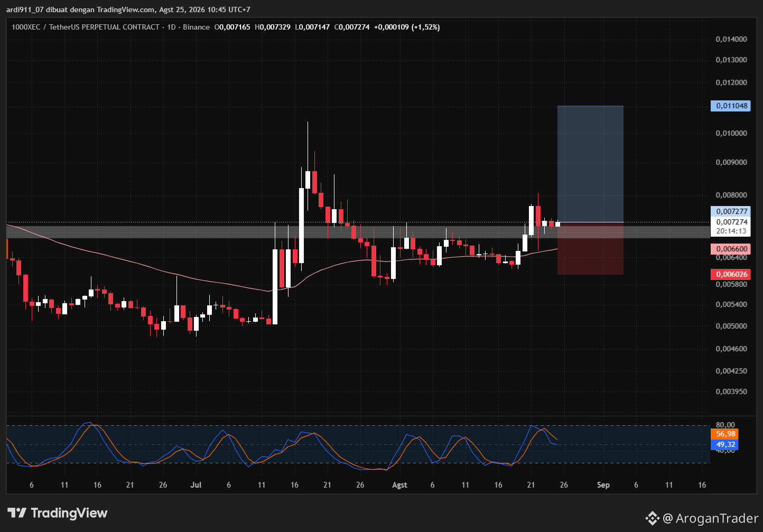
Task: Click the 0,008000 price axis label
Action: click(x=731, y=195)
